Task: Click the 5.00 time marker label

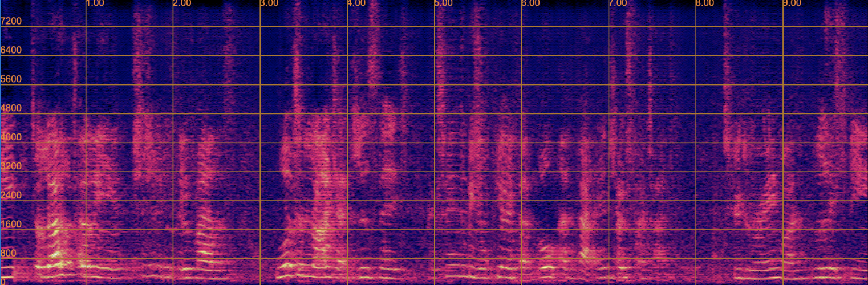Action: (x=443, y=3)
